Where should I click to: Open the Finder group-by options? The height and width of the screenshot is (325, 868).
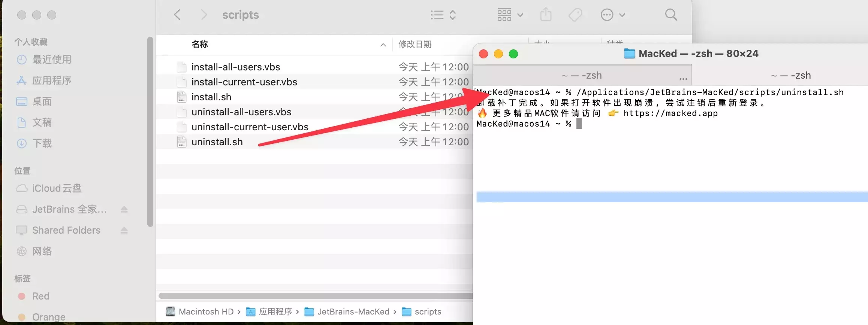[x=510, y=15]
